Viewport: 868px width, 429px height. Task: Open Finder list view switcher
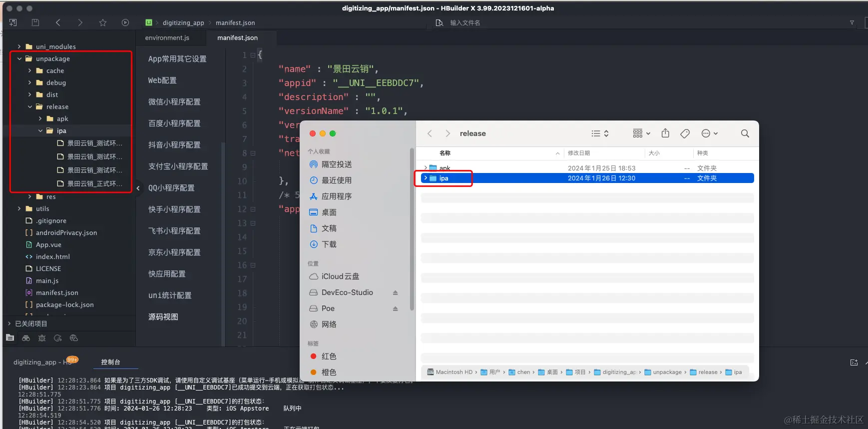tap(600, 133)
